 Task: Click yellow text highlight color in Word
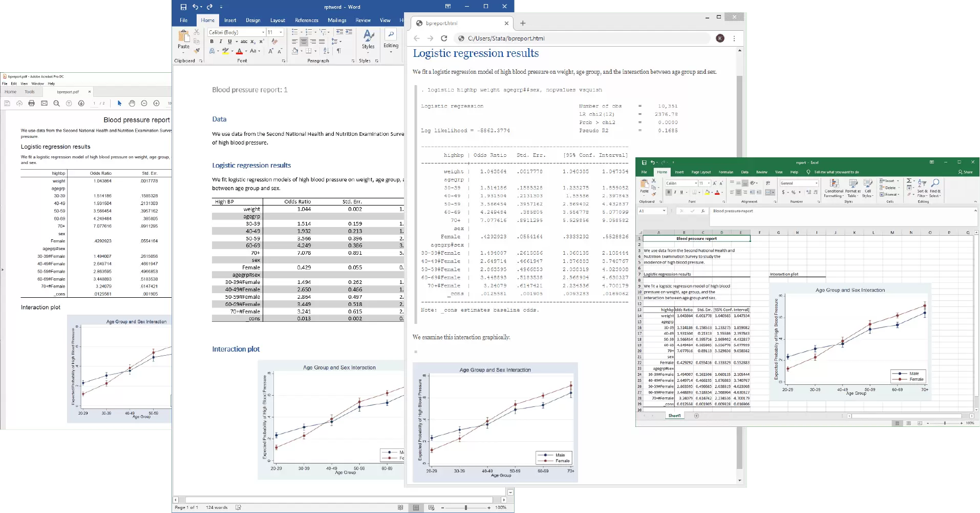point(225,51)
